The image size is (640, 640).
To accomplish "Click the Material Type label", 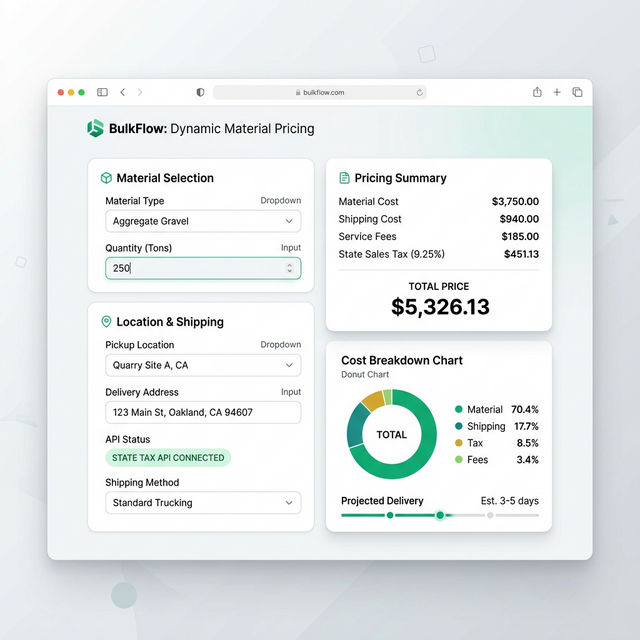I will coord(135,200).
